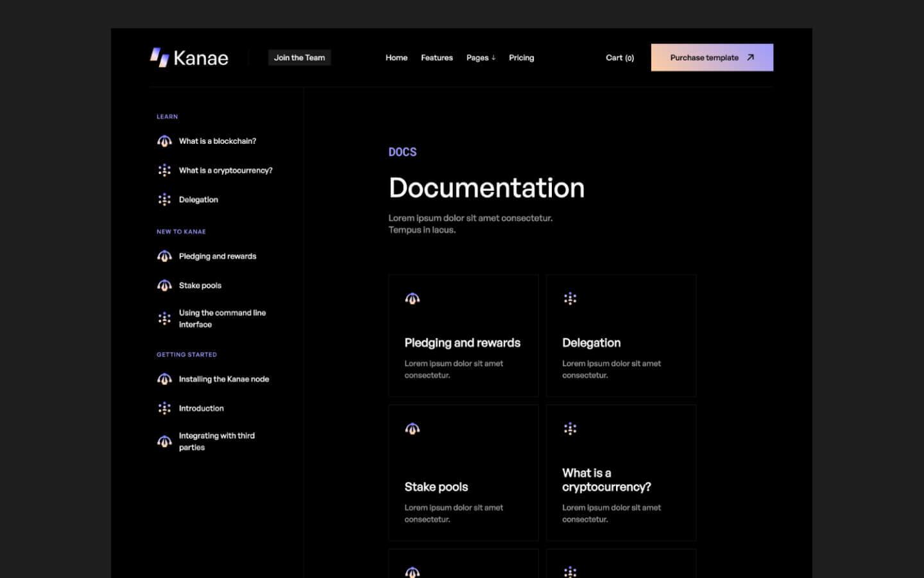This screenshot has height=578, width=924.
Task: Click the icon on the Pledging and rewards card
Action: point(412,298)
